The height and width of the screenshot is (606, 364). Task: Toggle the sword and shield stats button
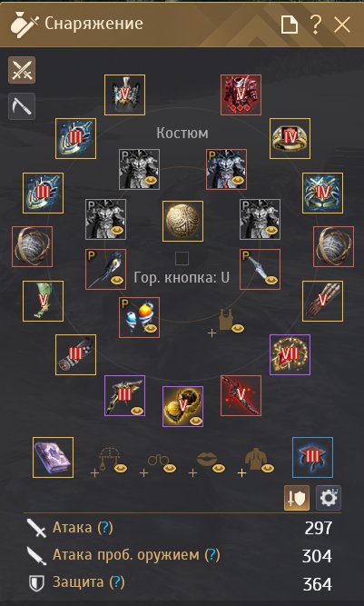pos(297,498)
